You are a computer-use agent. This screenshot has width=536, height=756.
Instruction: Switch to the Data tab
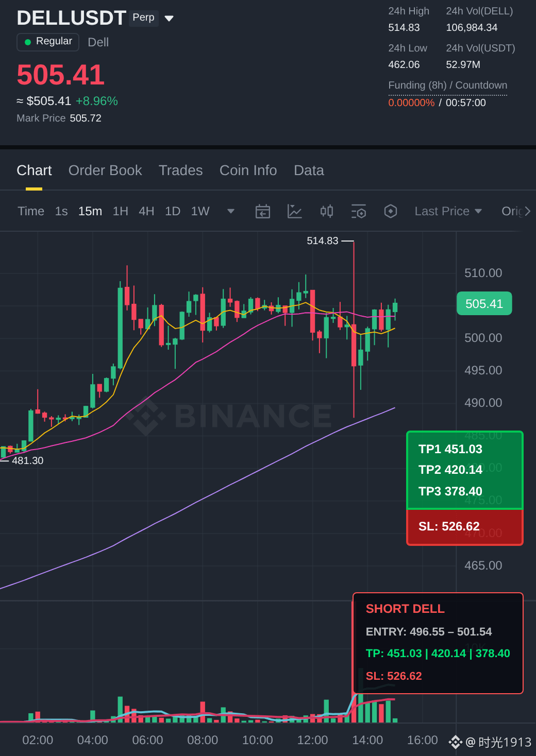point(309,170)
